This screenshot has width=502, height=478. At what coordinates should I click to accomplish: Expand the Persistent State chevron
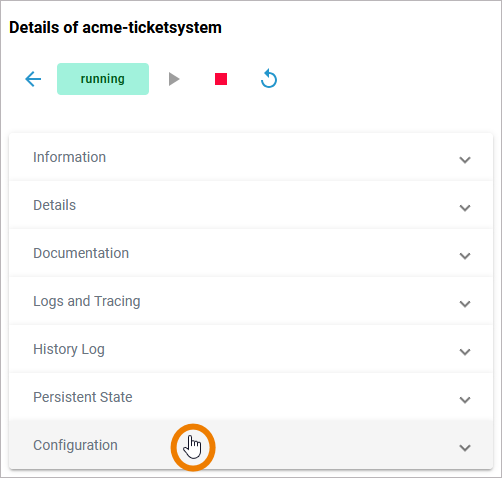pos(465,400)
